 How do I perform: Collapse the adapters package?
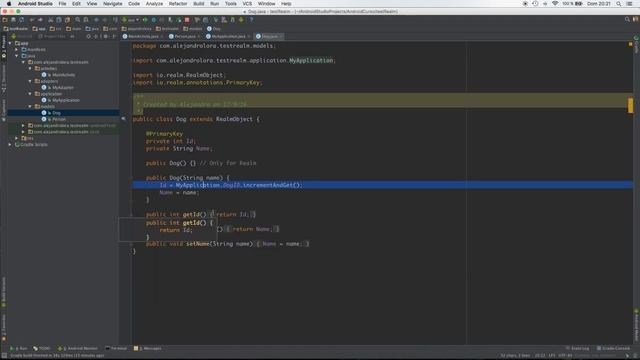[x=30, y=81]
